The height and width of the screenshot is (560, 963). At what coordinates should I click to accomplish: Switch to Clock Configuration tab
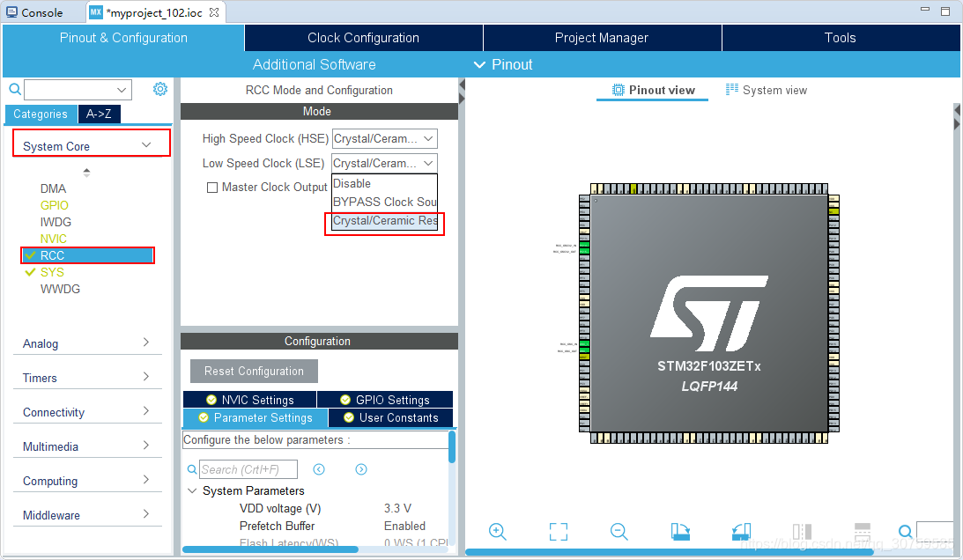(364, 38)
